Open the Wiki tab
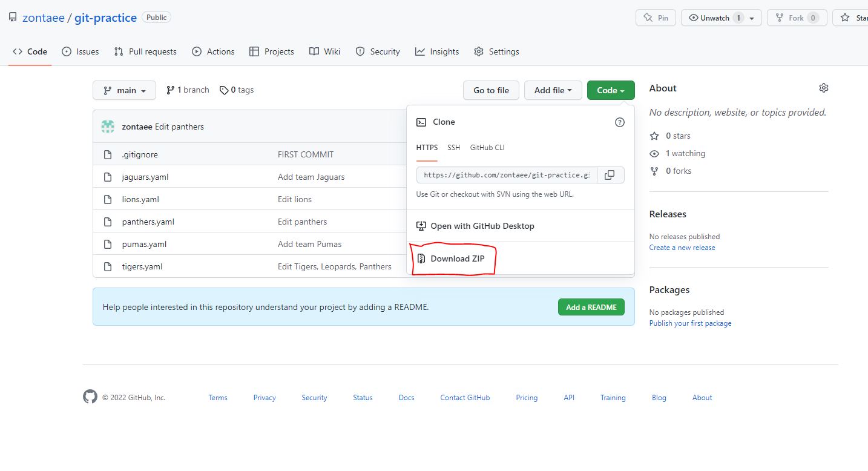This screenshot has width=868, height=471. click(x=324, y=51)
